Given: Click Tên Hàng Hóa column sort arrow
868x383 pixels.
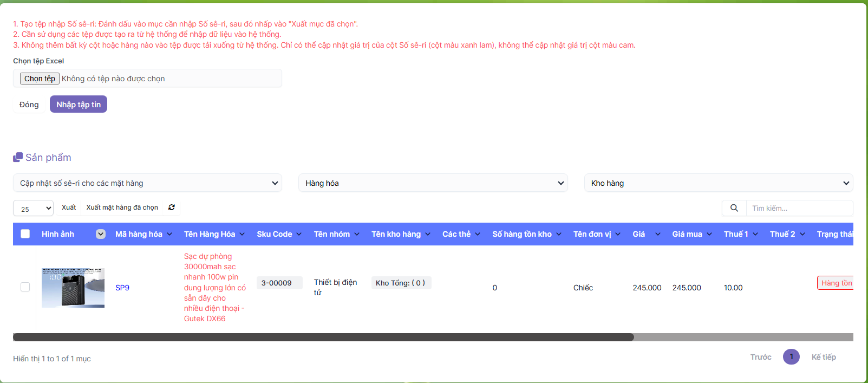Looking at the screenshot, I should click(x=242, y=234).
